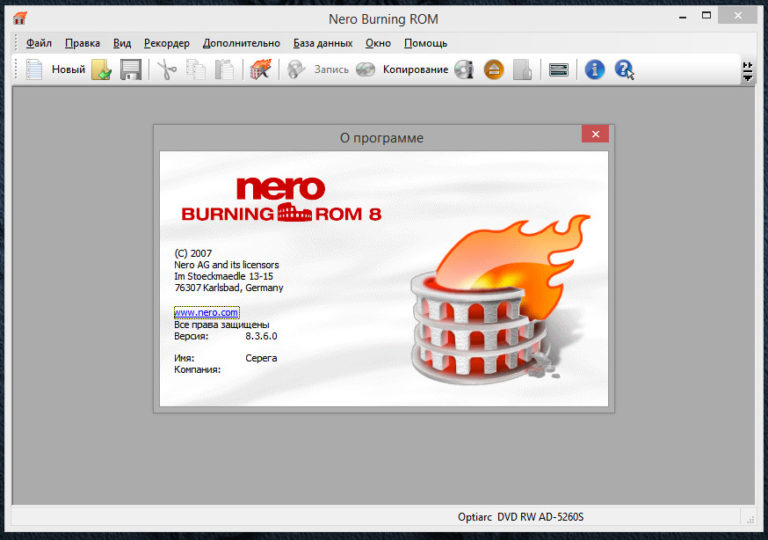Screen dimensions: 768x540
Task: Launch Nero Express via burning colosseum icon
Action: pyautogui.click(x=260, y=70)
